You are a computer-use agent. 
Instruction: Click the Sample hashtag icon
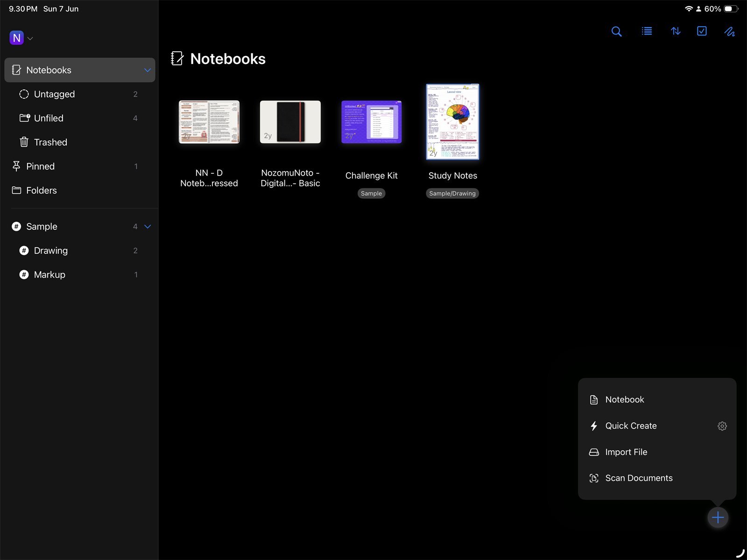pyautogui.click(x=16, y=227)
